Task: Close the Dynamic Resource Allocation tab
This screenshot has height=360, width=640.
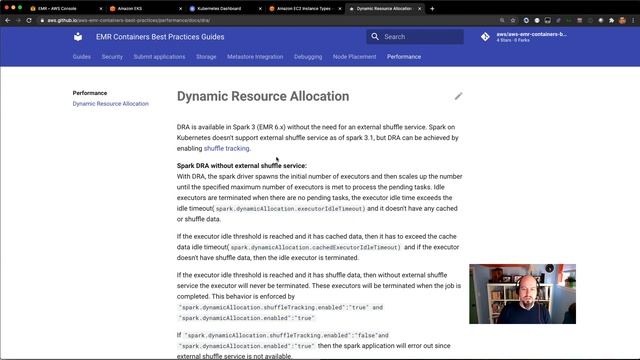Action: [x=419, y=9]
